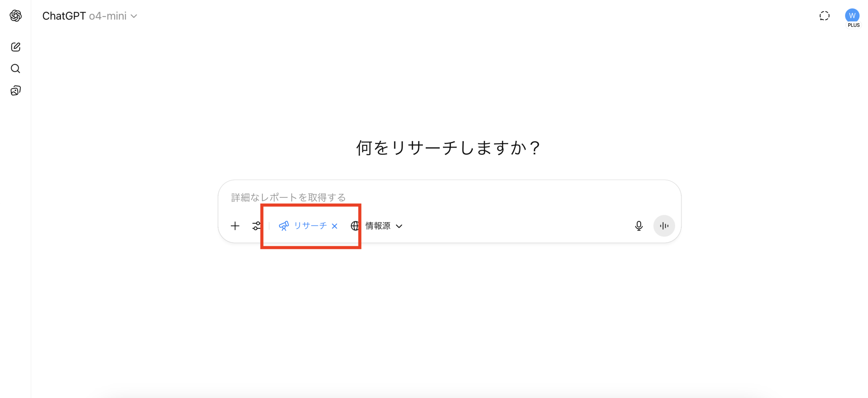Image resolution: width=868 pixels, height=398 pixels.
Task: Turn on temporary chat with the dashed-circle icon
Action: coord(824,16)
